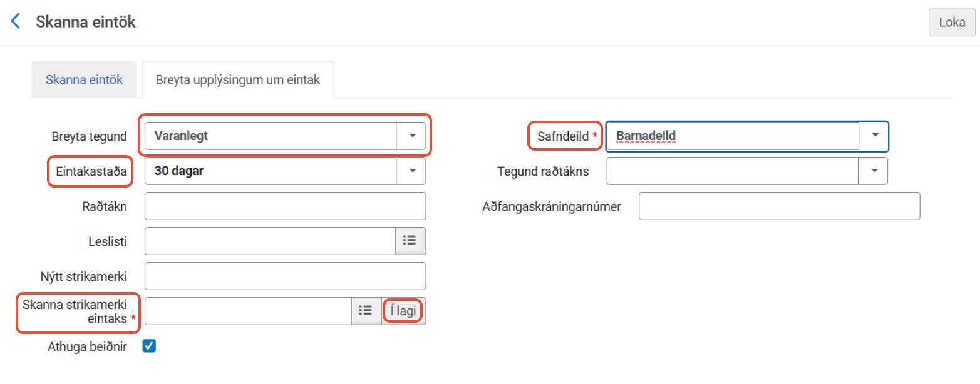Screen dimensions: 980x384
Task: Focus the Raðtákn input field
Action: click(285, 206)
